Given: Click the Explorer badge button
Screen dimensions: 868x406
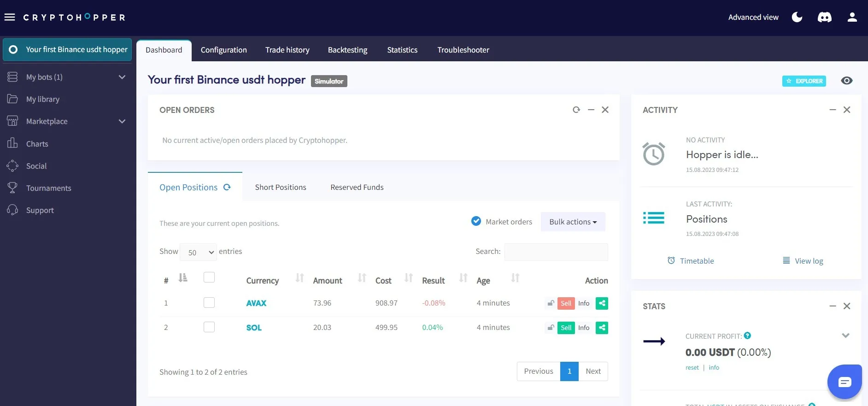Looking at the screenshot, I should click(804, 81).
